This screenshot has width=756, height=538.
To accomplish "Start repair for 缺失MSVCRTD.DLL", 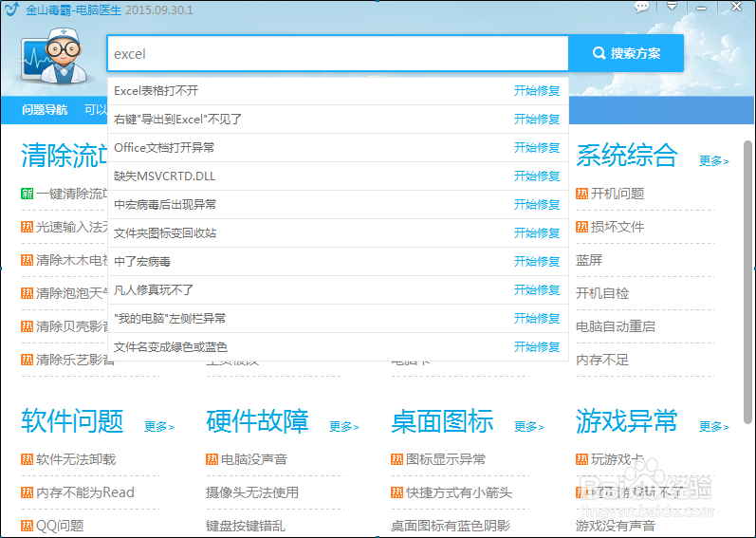I will pos(537,176).
